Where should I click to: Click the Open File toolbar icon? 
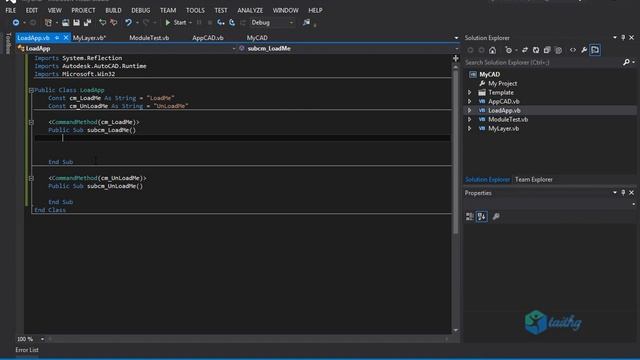(x=65, y=23)
